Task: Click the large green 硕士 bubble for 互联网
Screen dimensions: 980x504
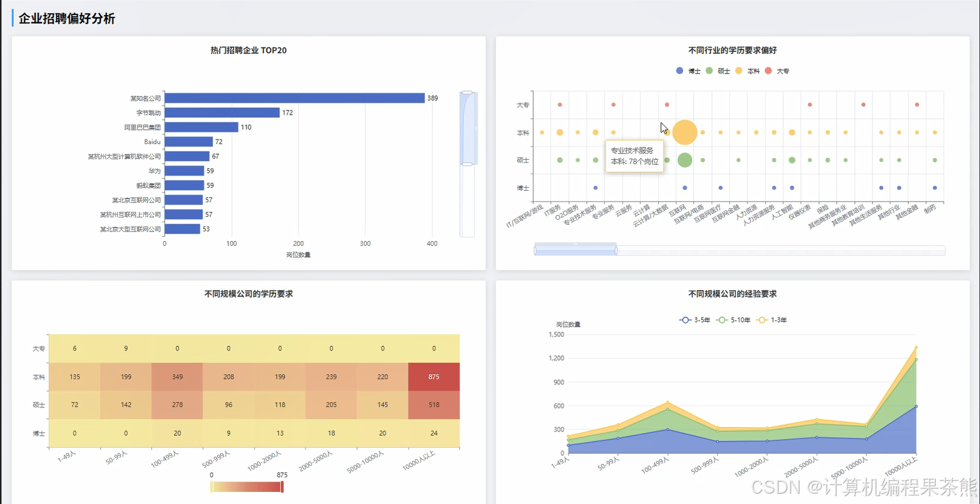Action: pyautogui.click(x=685, y=160)
